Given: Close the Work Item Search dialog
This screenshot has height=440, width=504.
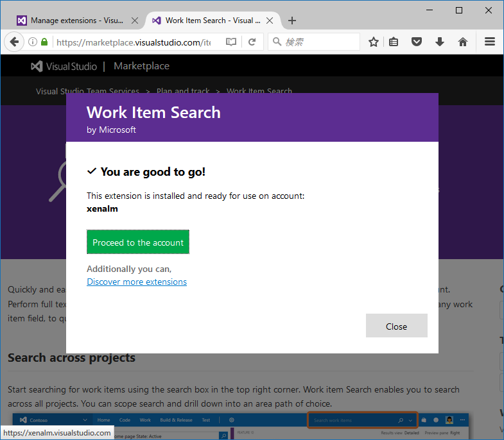Looking at the screenshot, I should (x=396, y=326).
